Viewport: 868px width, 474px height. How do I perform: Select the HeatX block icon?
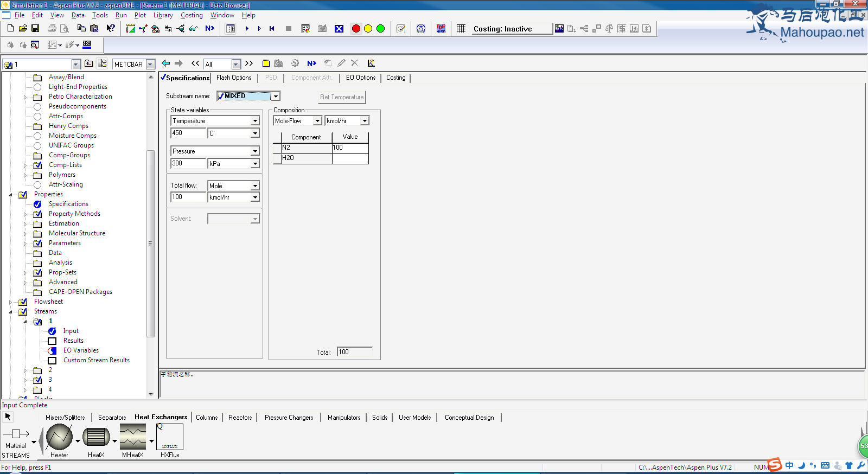coord(96,437)
